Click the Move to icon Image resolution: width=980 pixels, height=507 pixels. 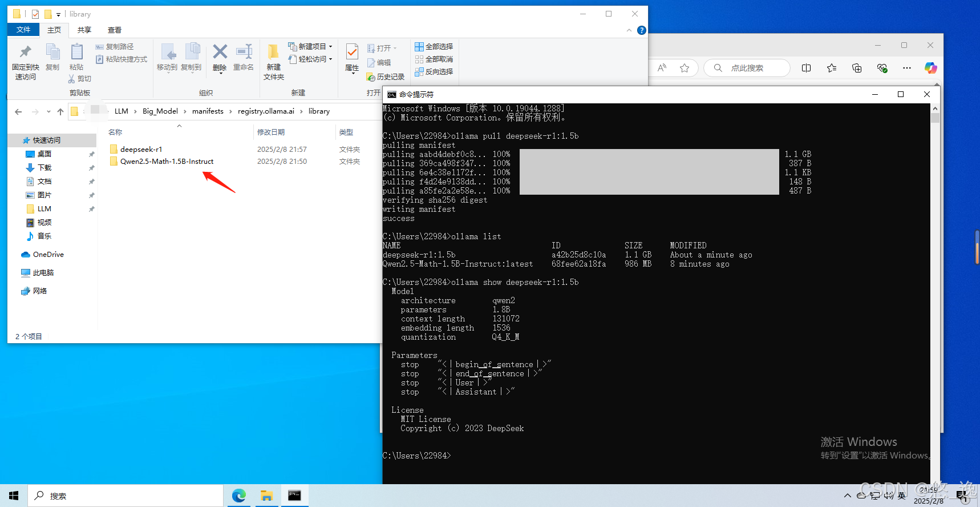pos(168,53)
